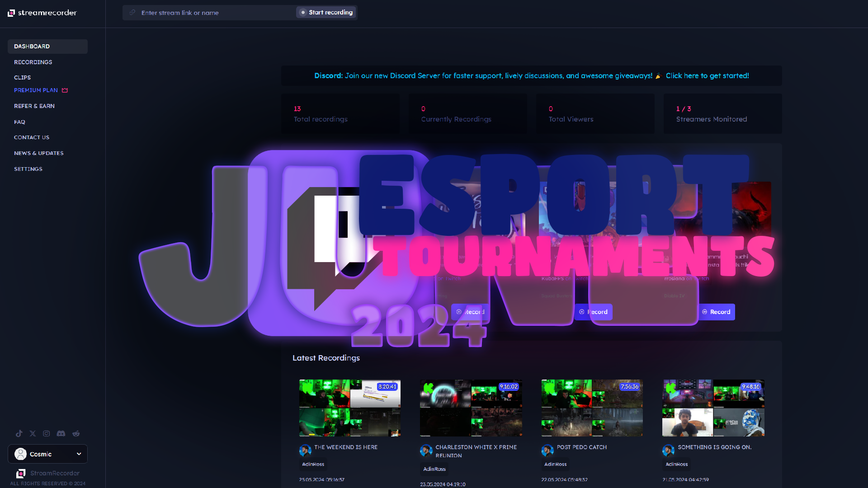The height and width of the screenshot is (488, 868).
Task: Open Contact Us page
Action: click(32, 137)
